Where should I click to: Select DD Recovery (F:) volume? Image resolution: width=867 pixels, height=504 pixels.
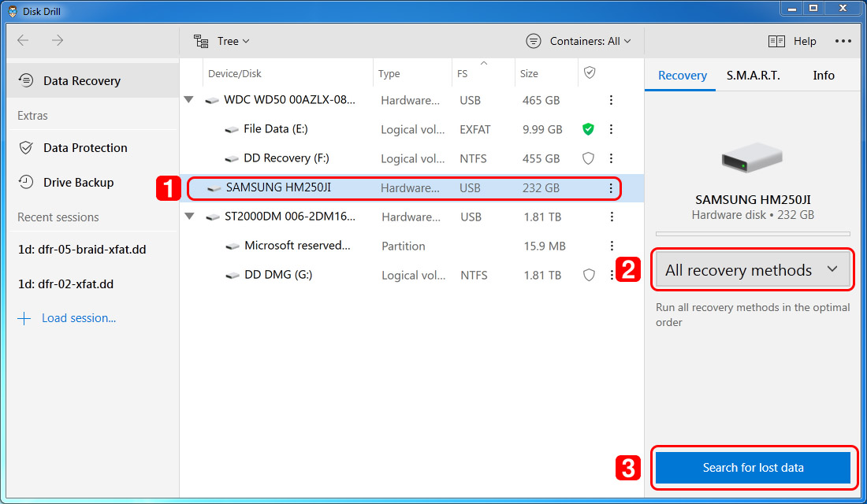point(411,158)
